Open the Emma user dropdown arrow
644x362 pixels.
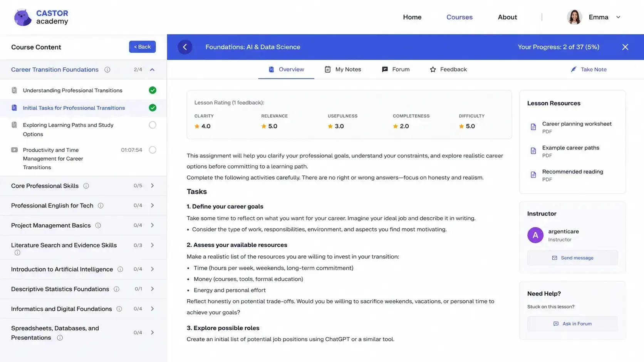(618, 17)
